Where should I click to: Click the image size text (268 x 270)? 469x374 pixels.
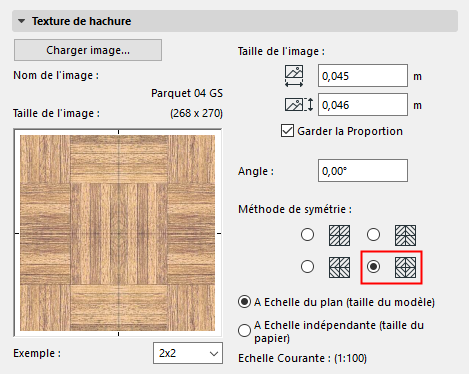(x=196, y=113)
